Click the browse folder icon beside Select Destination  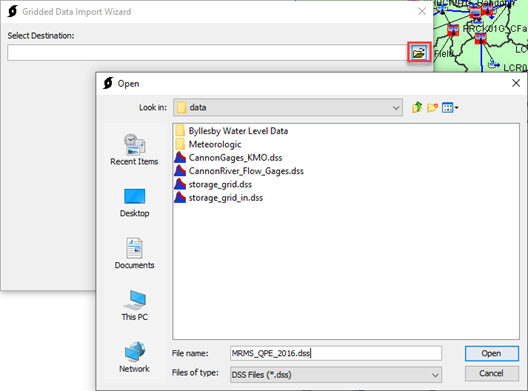coord(419,53)
